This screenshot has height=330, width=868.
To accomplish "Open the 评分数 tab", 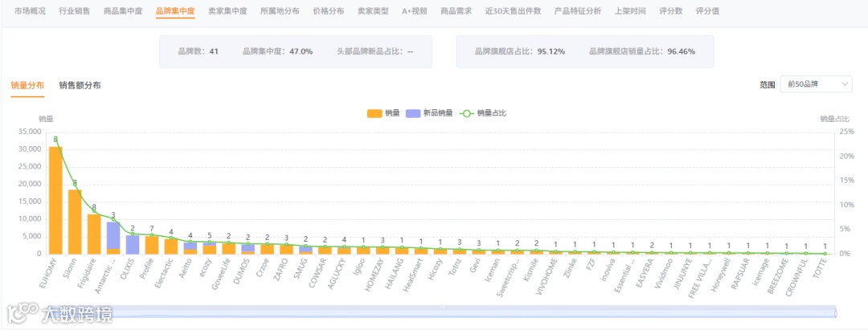I will click(x=670, y=10).
